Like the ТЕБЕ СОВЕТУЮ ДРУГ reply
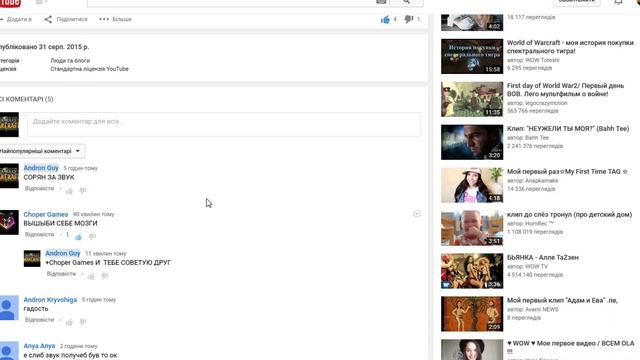 (x=91, y=276)
